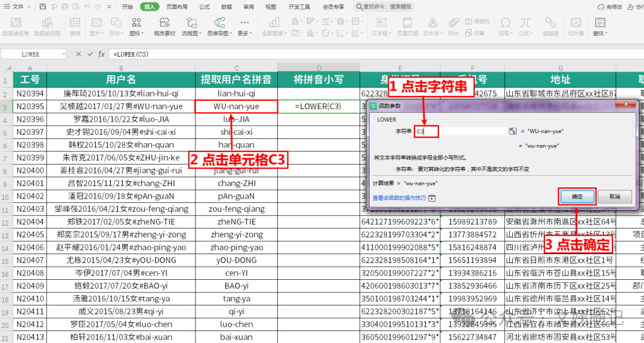Click the formula bar containing =LOWER(C3)
Viewport: 644px width, 343px height.
[x=376, y=54]
